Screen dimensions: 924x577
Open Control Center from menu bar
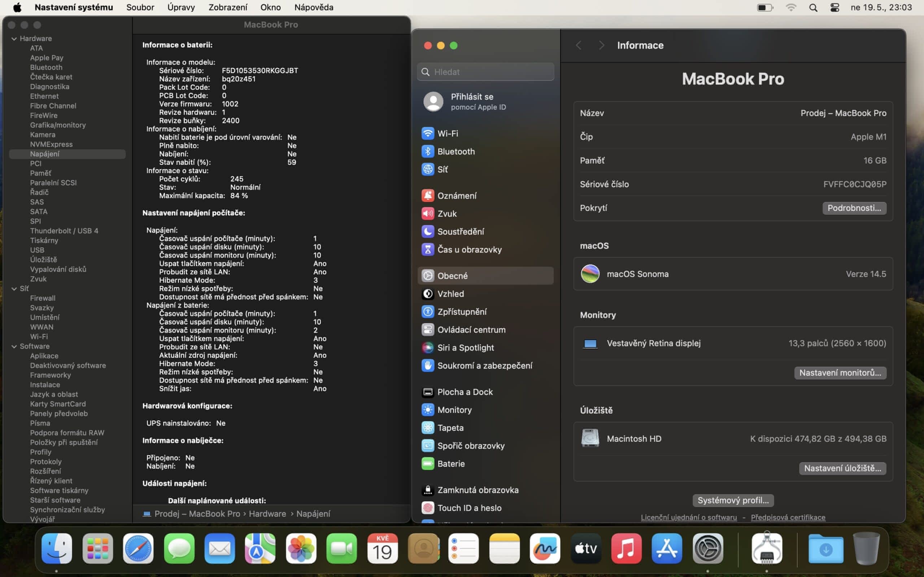834,8
